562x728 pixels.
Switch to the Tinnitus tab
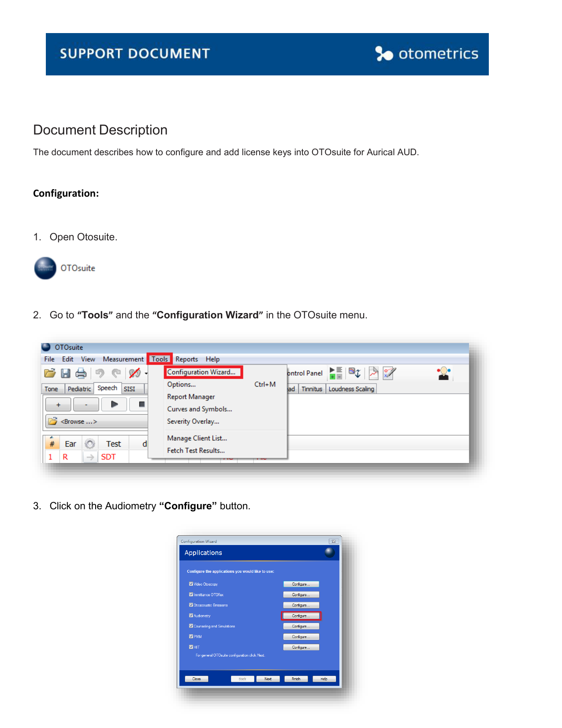click(312, 389)
